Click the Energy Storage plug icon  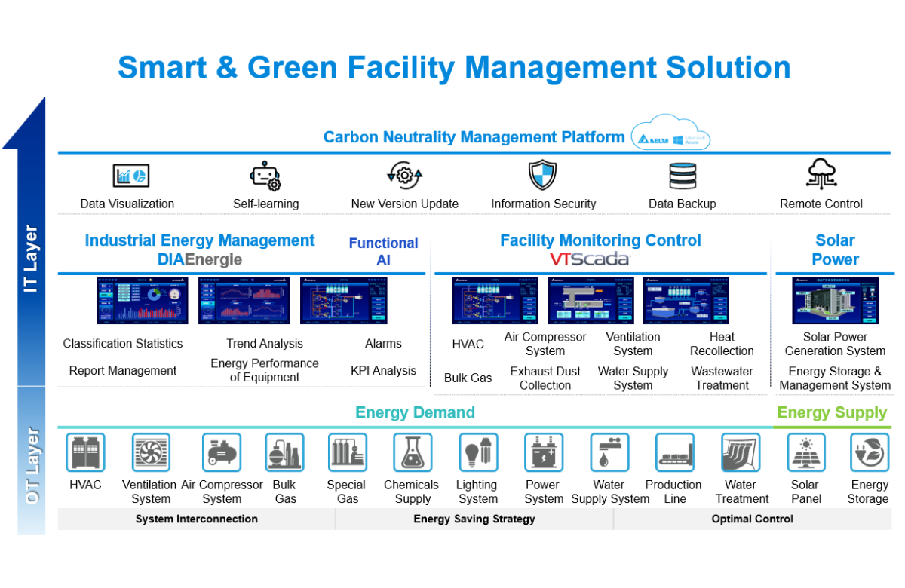point(869,453)
